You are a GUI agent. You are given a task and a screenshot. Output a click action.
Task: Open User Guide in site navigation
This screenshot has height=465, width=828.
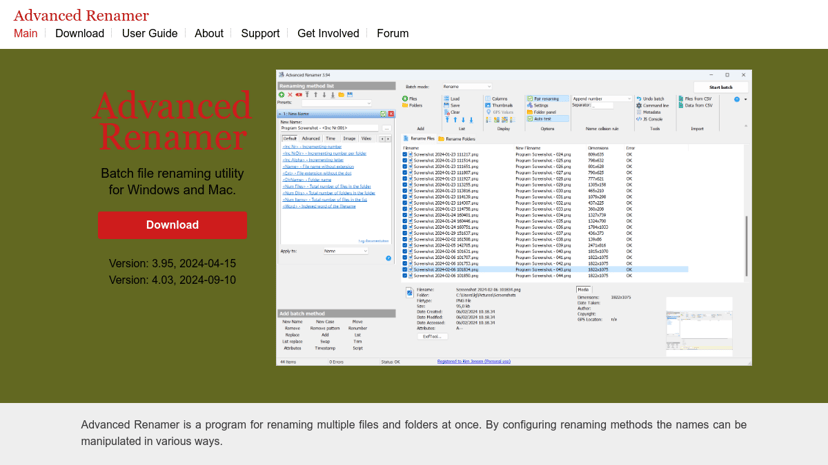click(149, 33)
